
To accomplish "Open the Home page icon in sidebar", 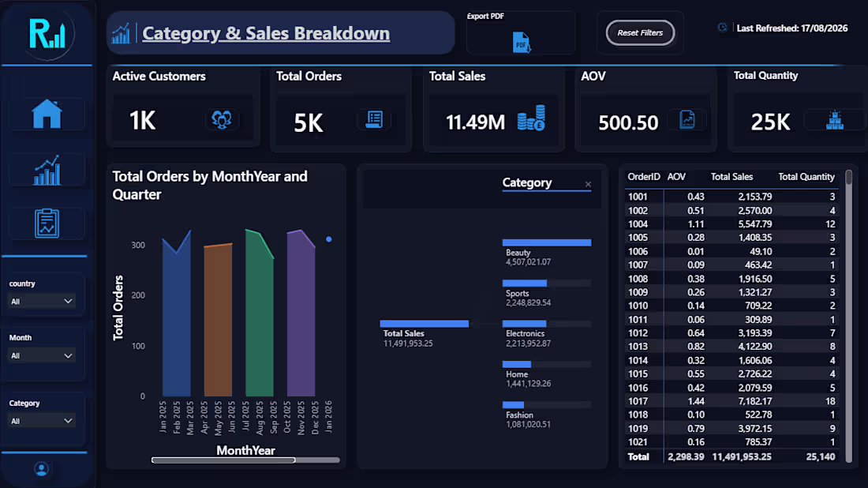I will tap(47, 114).
